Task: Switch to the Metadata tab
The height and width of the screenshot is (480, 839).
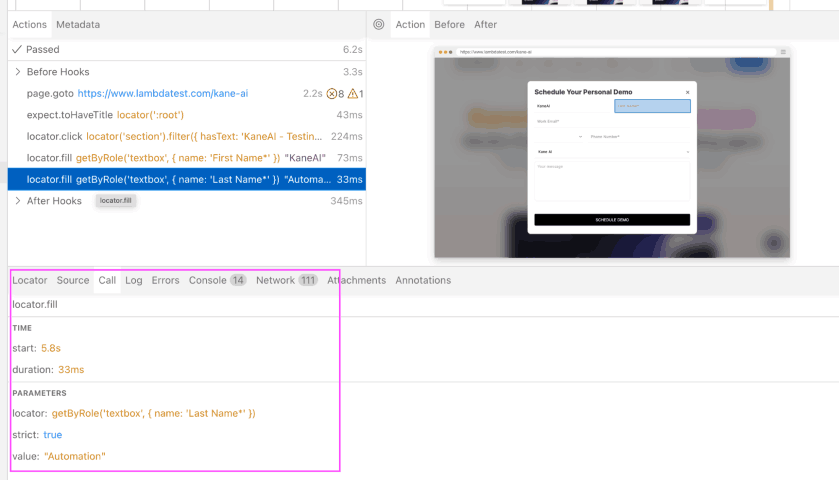Action: (x=77, y=25)
